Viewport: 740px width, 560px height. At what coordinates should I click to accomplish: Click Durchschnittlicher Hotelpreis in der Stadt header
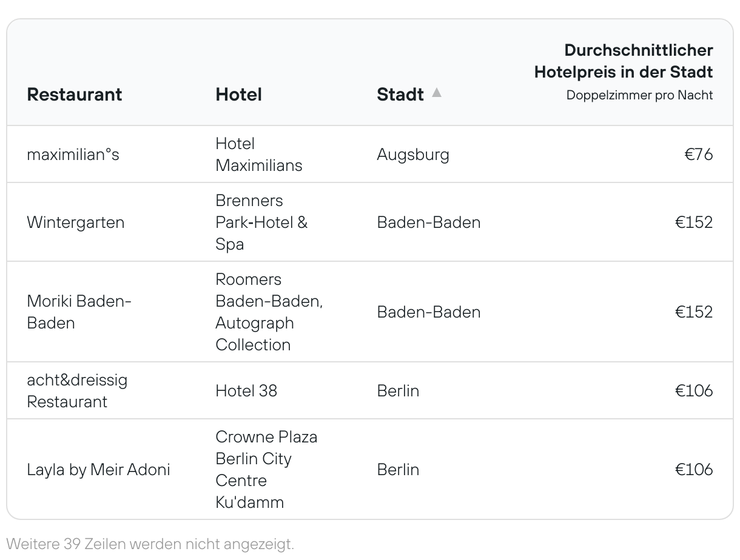click(624, 61)
